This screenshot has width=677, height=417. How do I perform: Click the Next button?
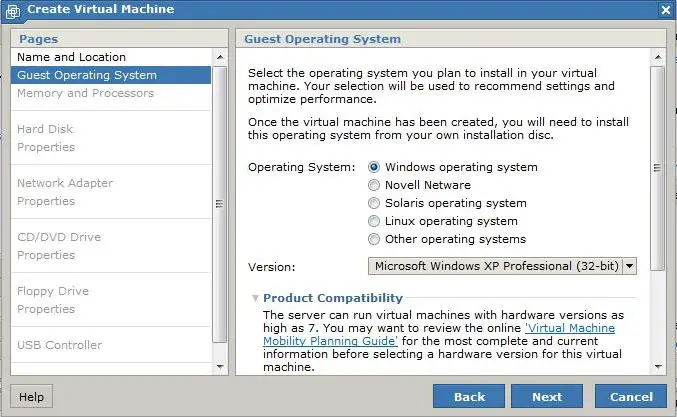[x=547, y=396]
